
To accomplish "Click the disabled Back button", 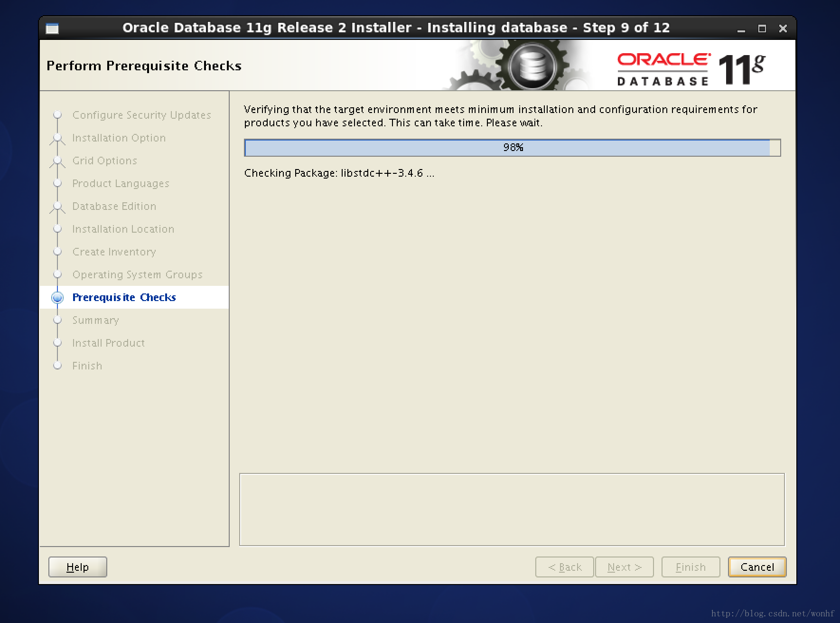I will (564, 567).
